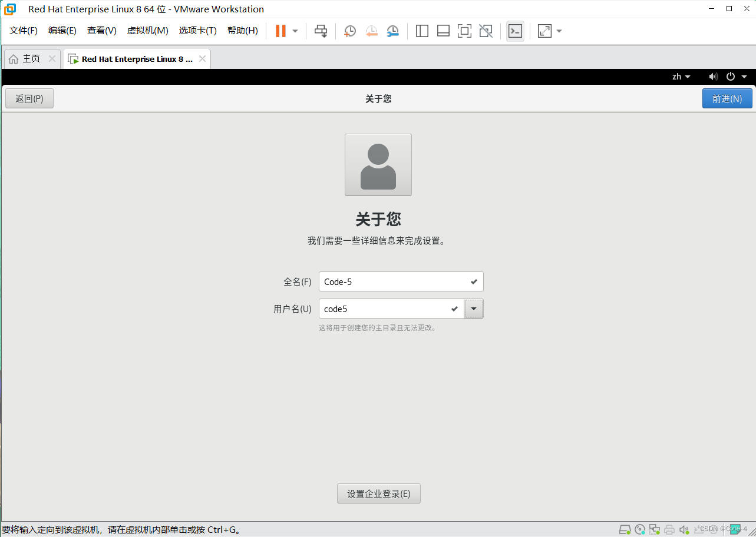The height and width of the screenshot is (537, 756).
Task: Click the user avatar picture
Action: tap(378, 165)
